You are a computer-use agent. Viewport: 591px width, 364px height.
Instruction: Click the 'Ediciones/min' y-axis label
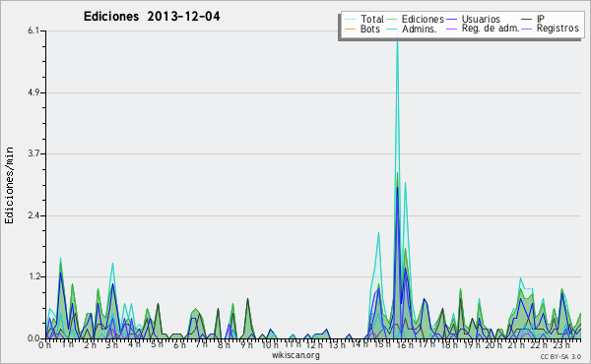pyautogui.click(x=9, y=185)
